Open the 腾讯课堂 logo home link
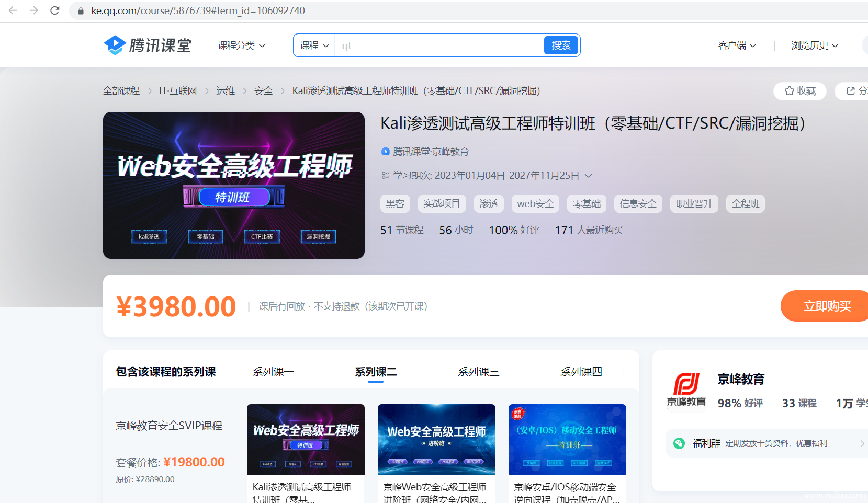 [148, 45]
